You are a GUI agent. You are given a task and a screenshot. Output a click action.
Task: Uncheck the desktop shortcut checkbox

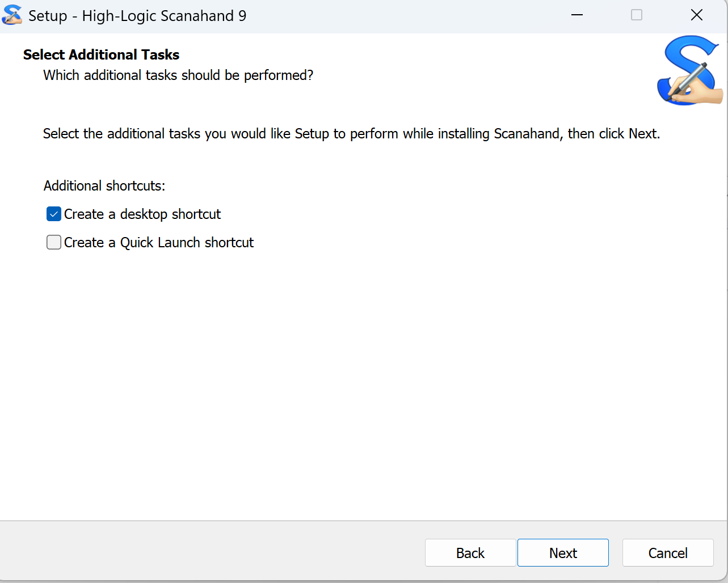point(54,214)
